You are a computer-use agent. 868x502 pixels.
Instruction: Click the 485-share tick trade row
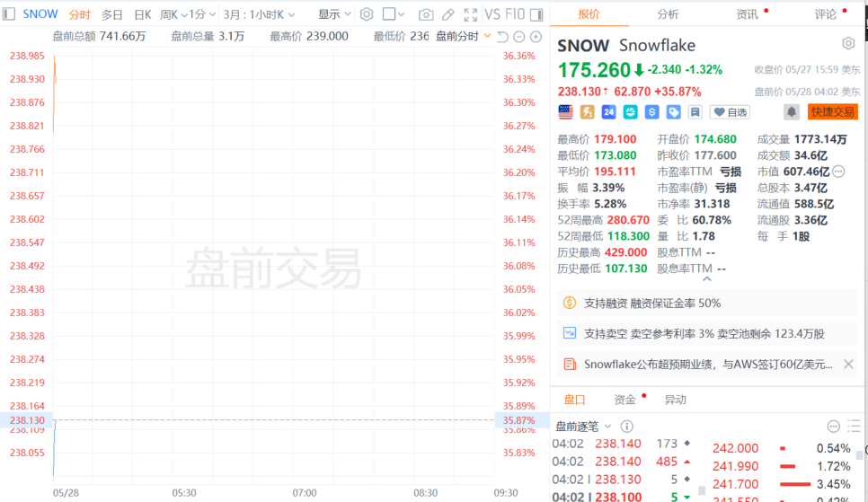(622, 462)
